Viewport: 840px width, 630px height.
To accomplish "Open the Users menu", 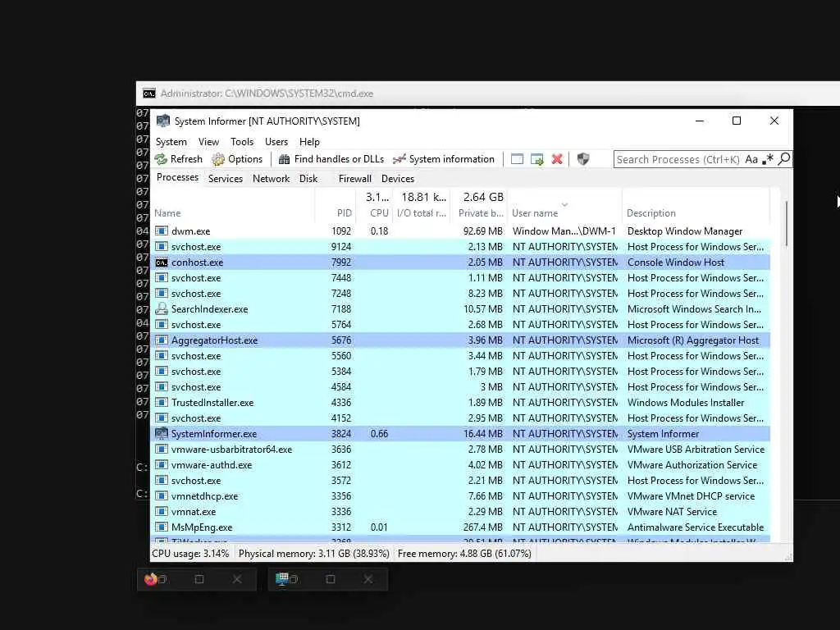I will [276, 142].
